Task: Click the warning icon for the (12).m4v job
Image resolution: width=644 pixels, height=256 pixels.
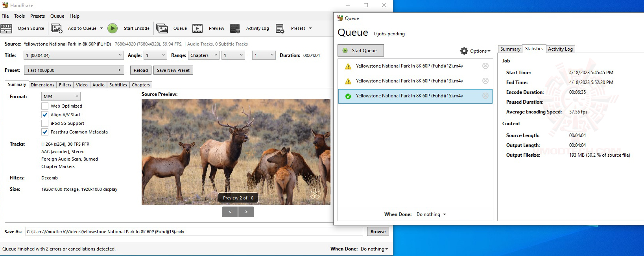Action: [348, 66]
